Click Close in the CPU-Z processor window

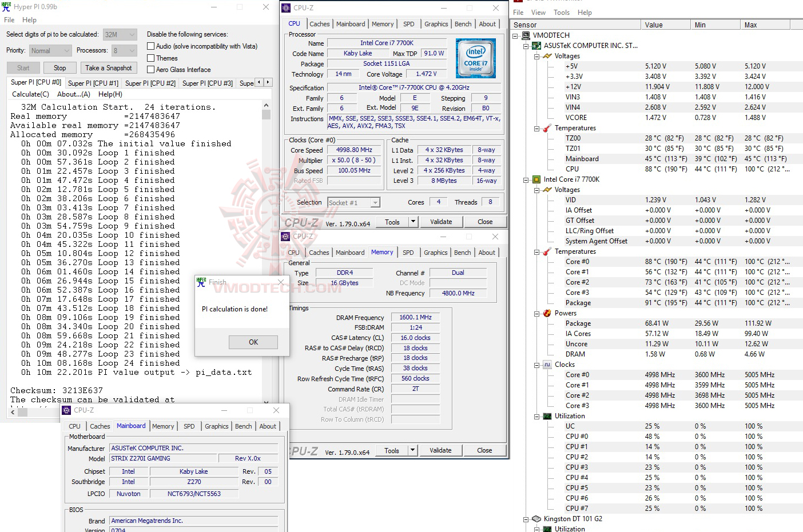(x=485, y=222)
